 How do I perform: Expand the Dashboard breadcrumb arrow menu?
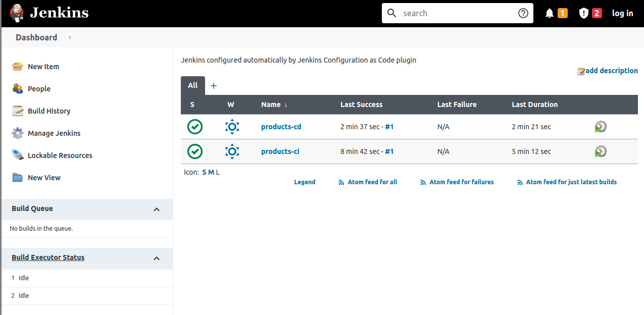click(70, 37)
